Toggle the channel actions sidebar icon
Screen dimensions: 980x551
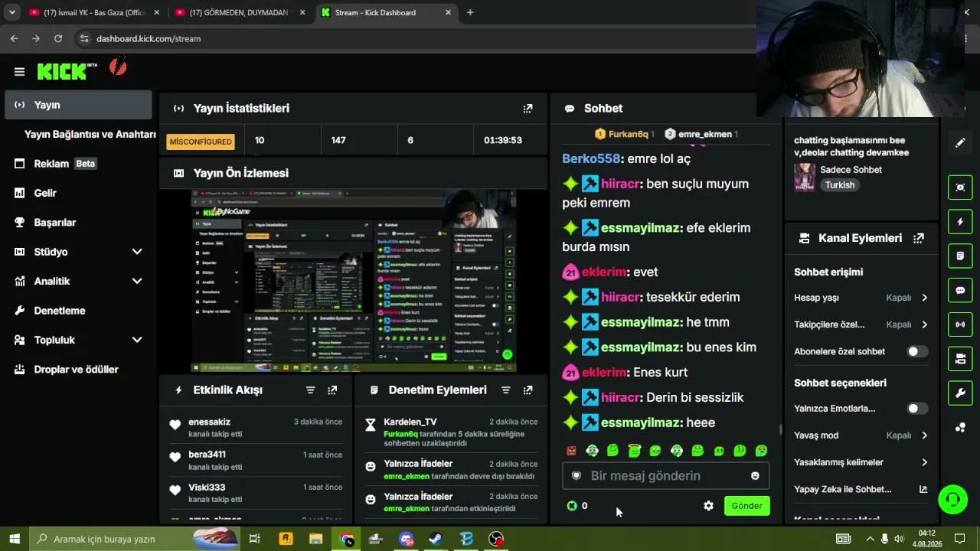pos(960,358)
